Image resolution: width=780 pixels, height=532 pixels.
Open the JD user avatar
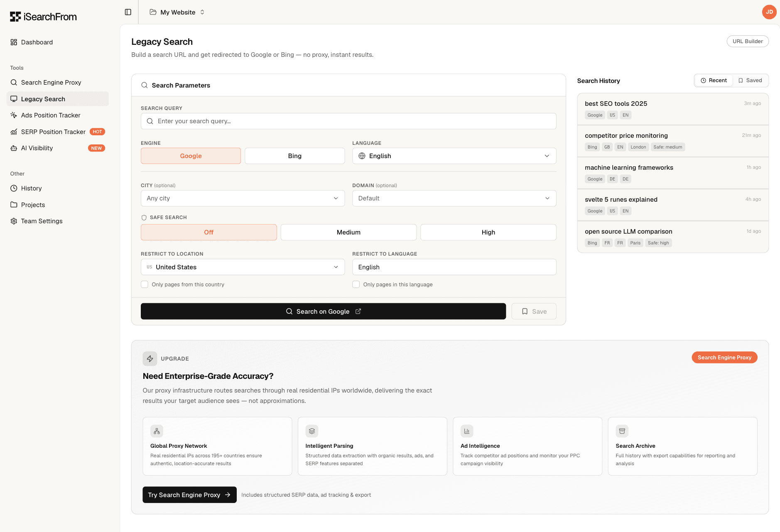click(769, 12)
